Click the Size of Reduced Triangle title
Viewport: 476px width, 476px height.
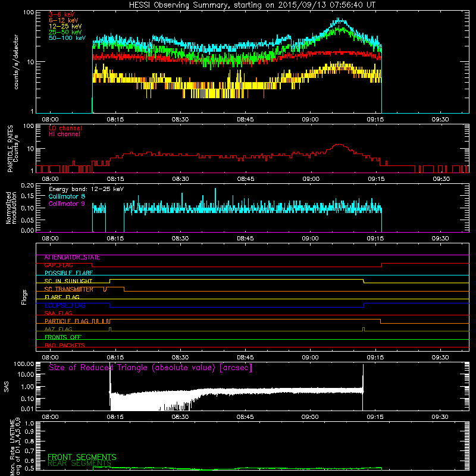pyautogui.click(x=151, y=368)
